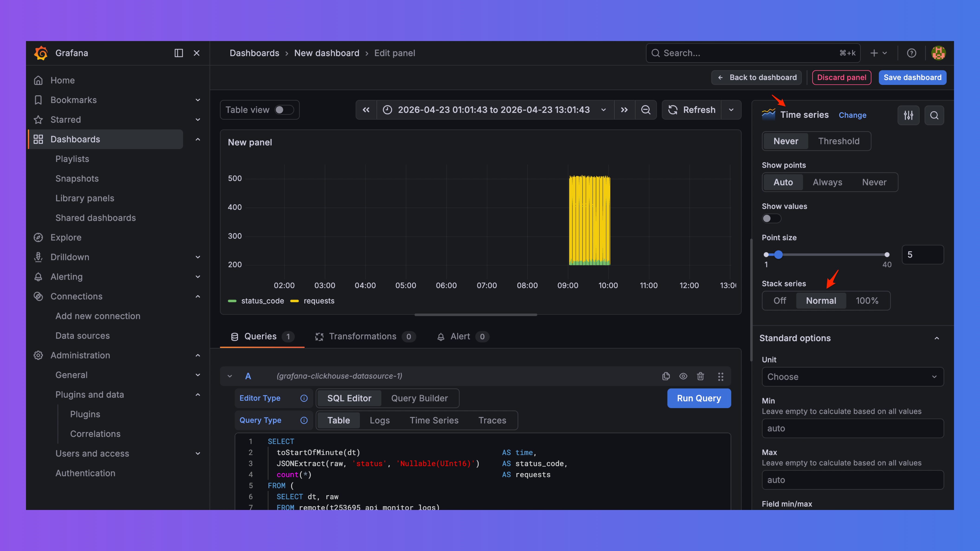Click the Administration gear icon
This screenshot has width=980, height=551.
(38, 355)
